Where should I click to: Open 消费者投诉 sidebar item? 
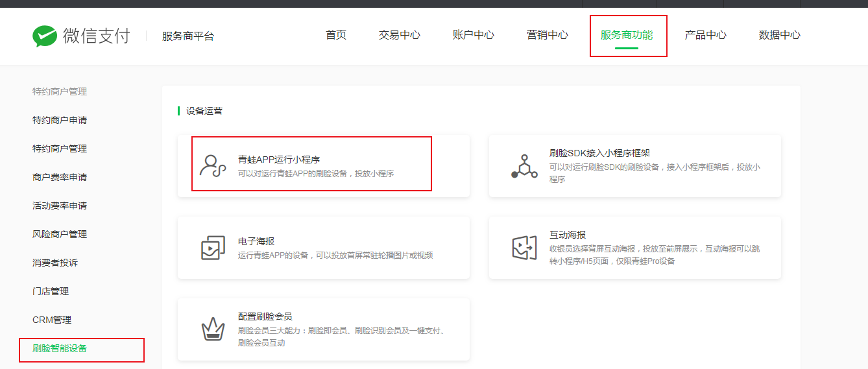pos(55,263)
